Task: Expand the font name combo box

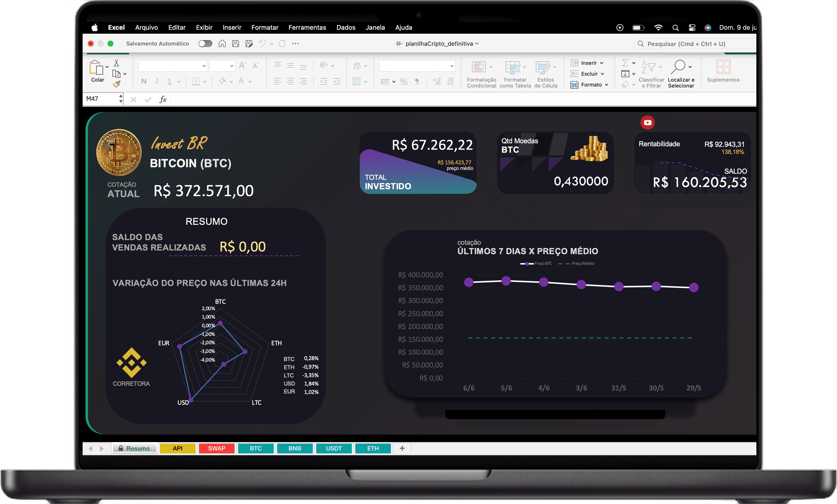Action: [x=204, y=66]
